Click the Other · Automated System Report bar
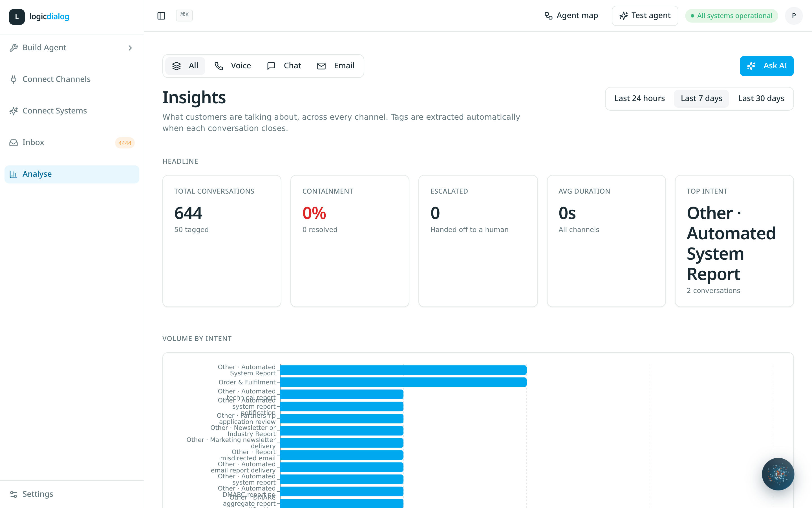Viewport: 812px width, 508px height. (403, 370)
